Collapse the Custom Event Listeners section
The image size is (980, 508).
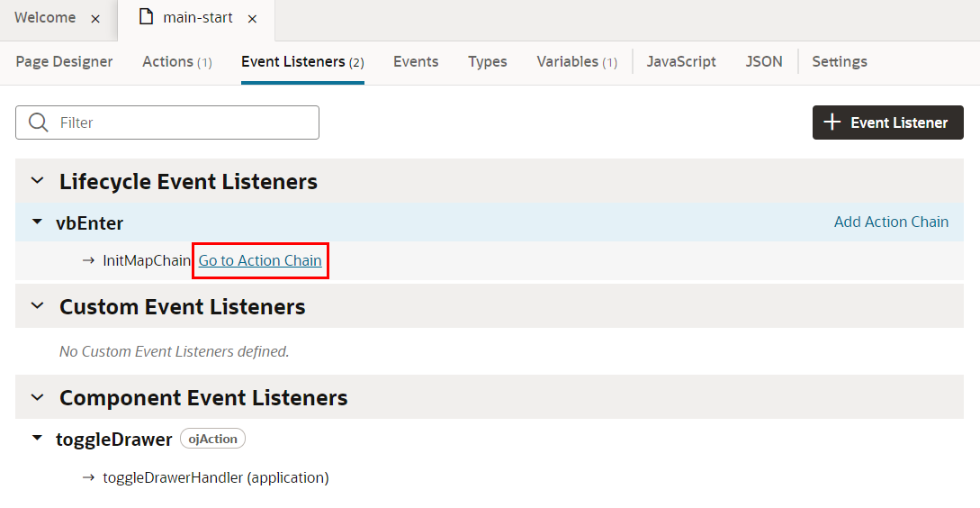[x=37, y=306]
